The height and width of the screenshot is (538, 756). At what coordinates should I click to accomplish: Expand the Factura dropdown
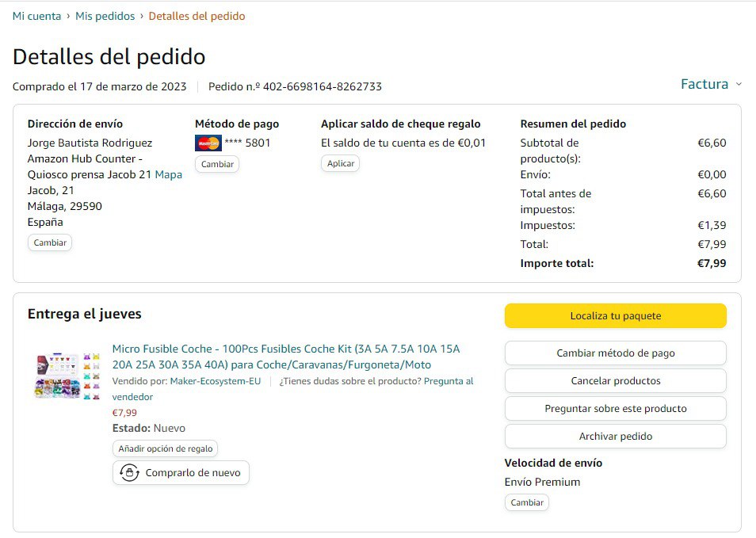[x=711, y=84]
